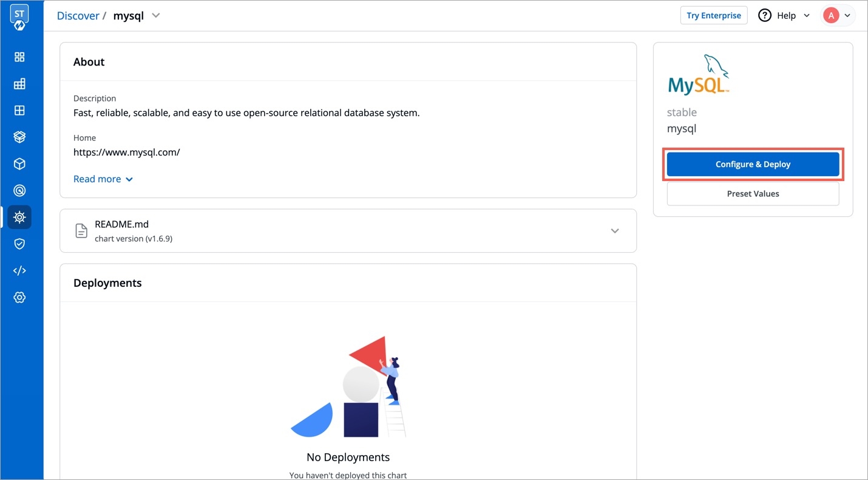Open the four-squares grid sidebar icon
The height and width of the screenshot is (480, 868).
[19, 57]
